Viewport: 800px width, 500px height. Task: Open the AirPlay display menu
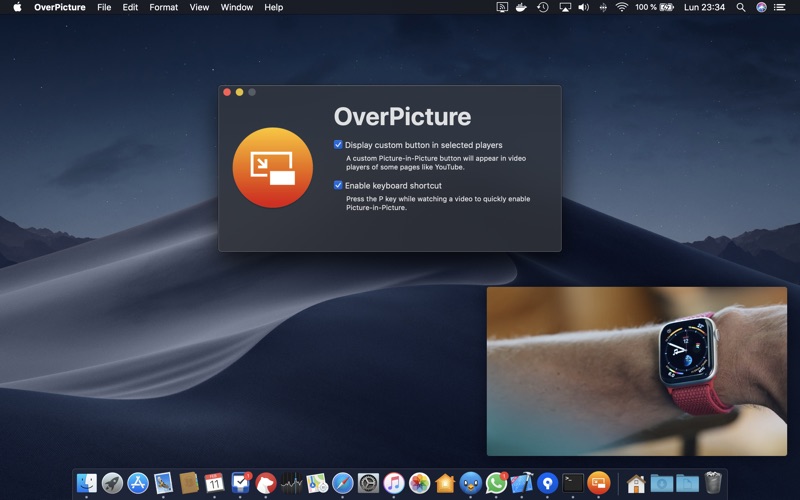coord(565,7)
